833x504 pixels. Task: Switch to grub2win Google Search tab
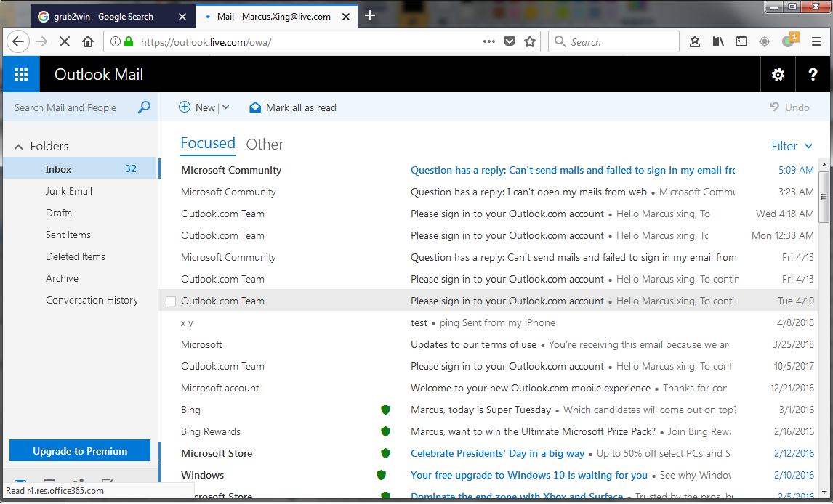pos(103,17)
